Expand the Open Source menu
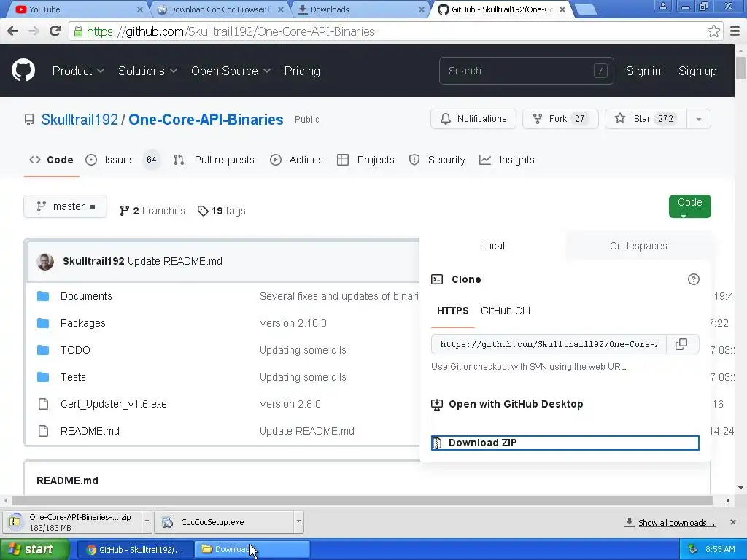 [231, 71]
